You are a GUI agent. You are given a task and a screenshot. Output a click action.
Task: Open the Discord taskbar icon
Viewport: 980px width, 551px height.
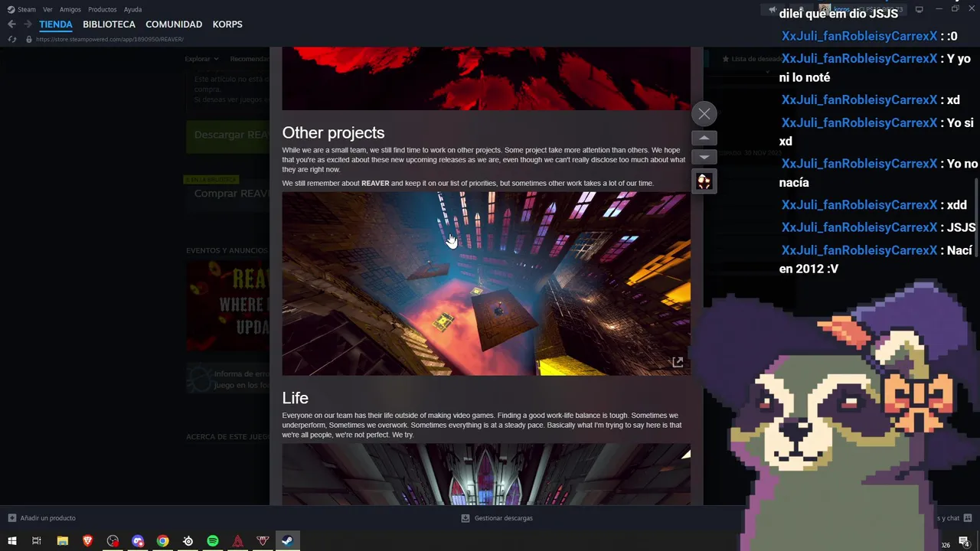(x=138, y=541)
